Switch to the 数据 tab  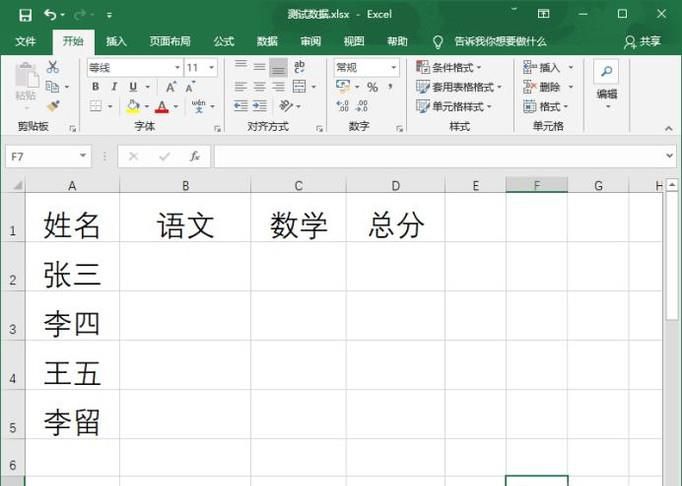click(267, 41)
